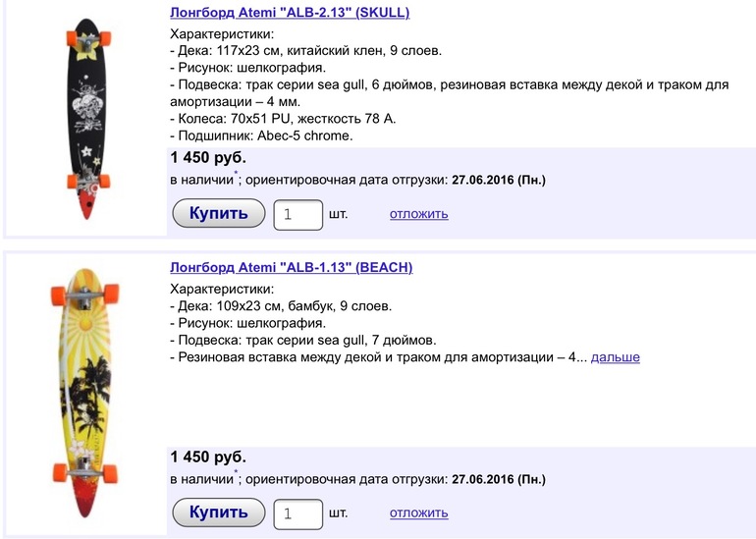This screenshot has height=539, width=756.
Task: Click отложить for the SKULL longboard
Action: tap(418, 214)
